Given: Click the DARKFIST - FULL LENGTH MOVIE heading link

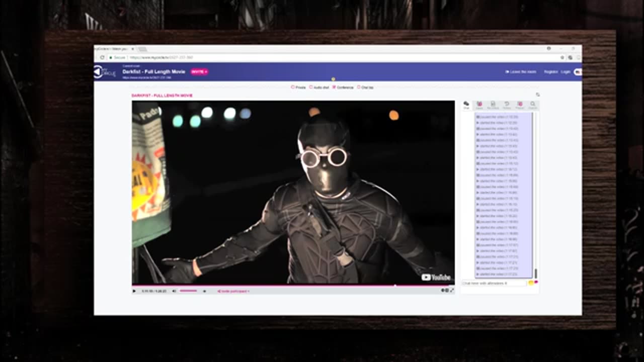Looking at the screenshot, I should point(162,95).
